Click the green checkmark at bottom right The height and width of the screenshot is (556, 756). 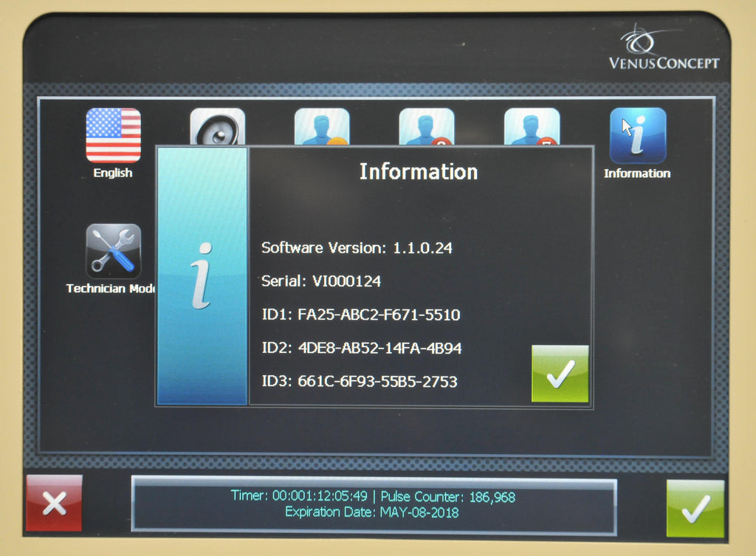[695, 508]
